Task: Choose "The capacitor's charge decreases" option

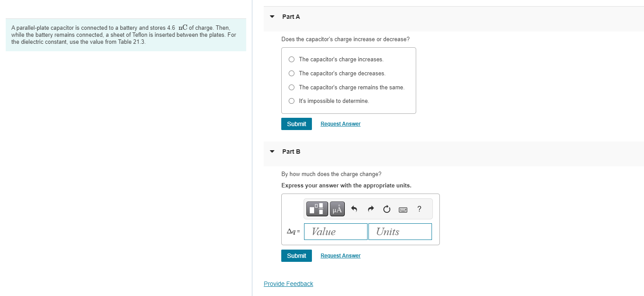Action: coord(292,73)
